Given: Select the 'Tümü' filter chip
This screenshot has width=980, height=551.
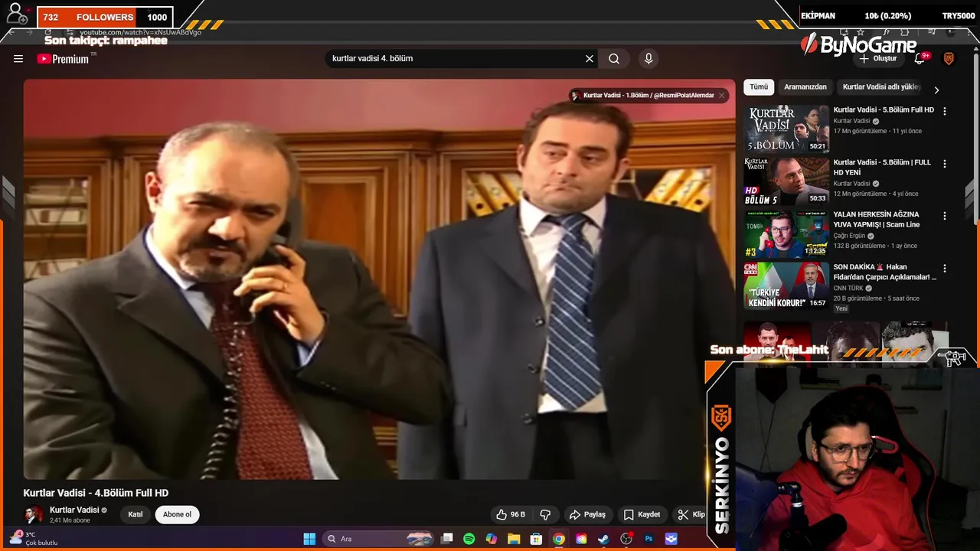Looking at the screenshot, I should (x=759, y=87).
